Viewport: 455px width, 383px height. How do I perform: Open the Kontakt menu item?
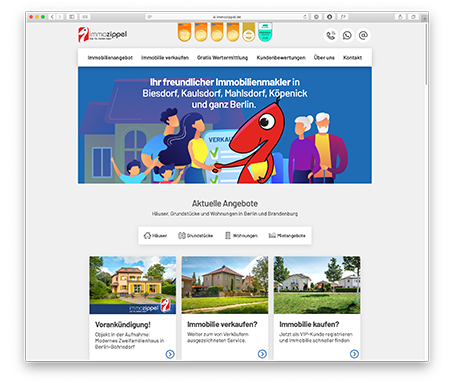point(352,58)
